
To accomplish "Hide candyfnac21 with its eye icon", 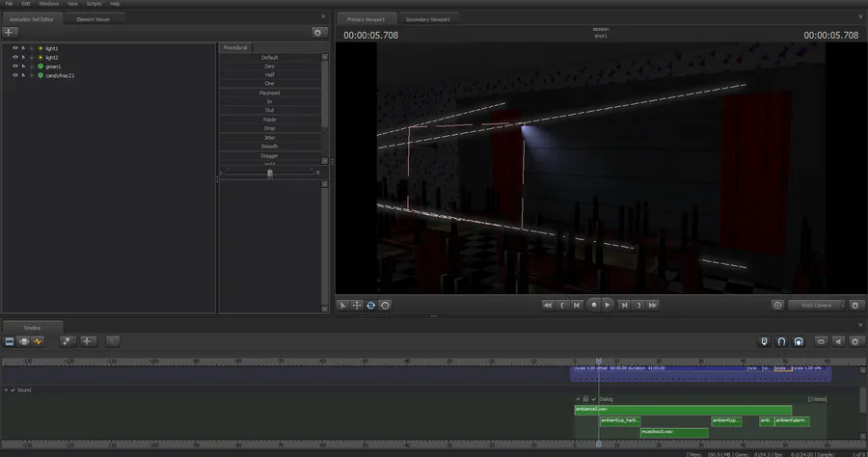I will [15, 75].
